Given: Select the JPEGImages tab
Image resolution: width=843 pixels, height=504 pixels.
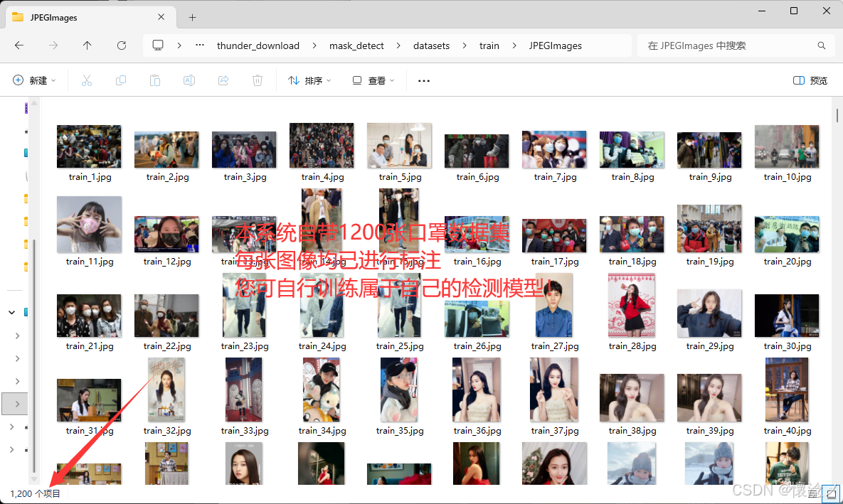Looking at the screenshot, I should click(x=91, y=18).
